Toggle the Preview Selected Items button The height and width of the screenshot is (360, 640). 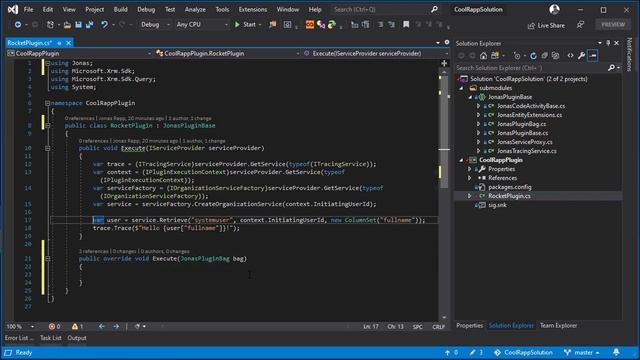[593, 56]
